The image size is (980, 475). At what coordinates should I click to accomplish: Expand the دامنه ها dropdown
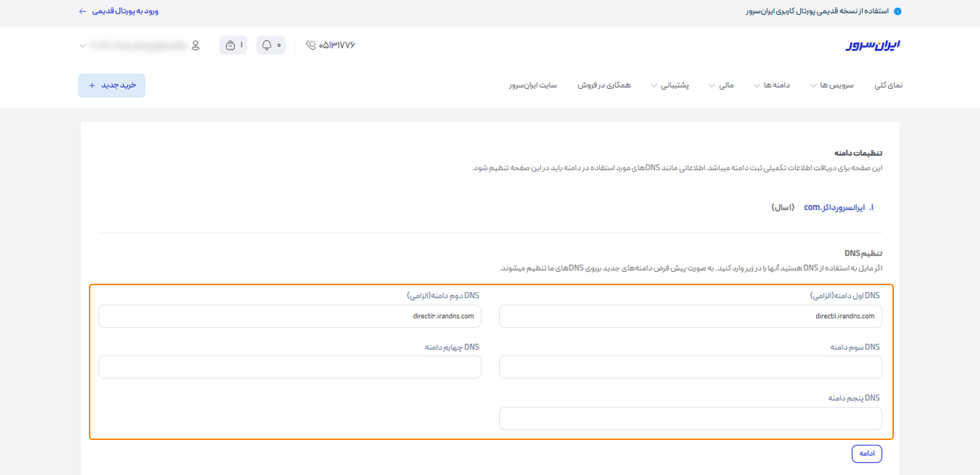click(773, 85)
